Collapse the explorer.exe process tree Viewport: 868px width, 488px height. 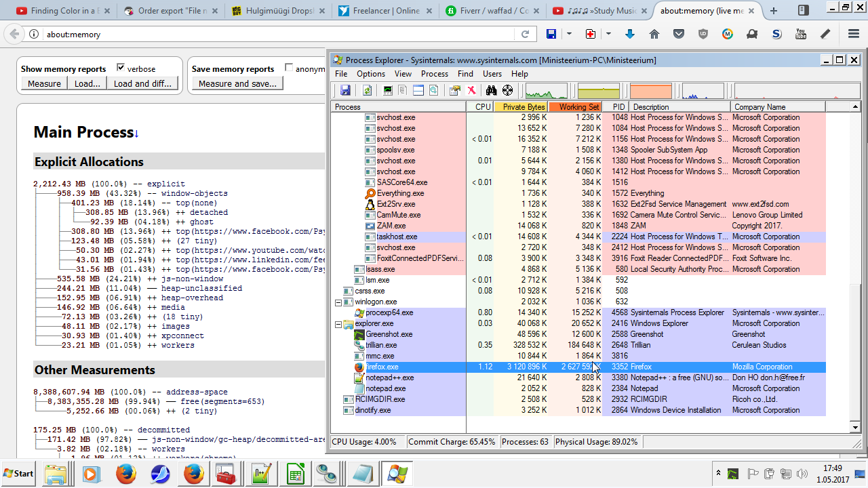[x=338, y=324]
